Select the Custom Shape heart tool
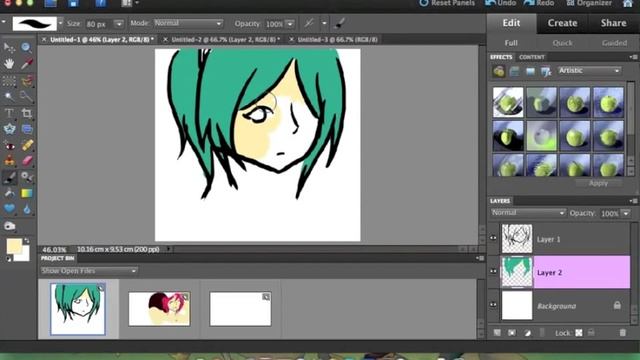640x360 pixels. (x=9, y=209)
